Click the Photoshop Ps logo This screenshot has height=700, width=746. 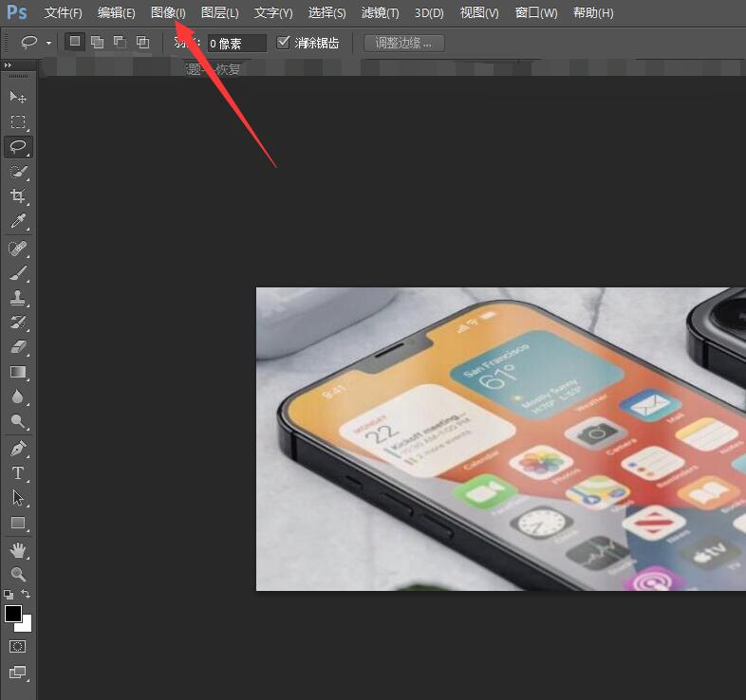click(x=17, y=12)
